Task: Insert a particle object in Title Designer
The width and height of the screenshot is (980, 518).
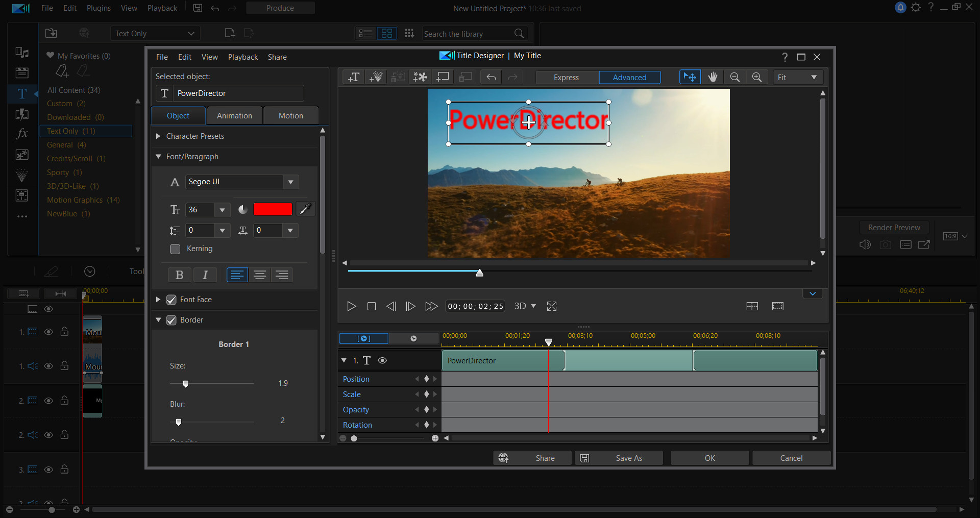Action: (x=376, y=77)
